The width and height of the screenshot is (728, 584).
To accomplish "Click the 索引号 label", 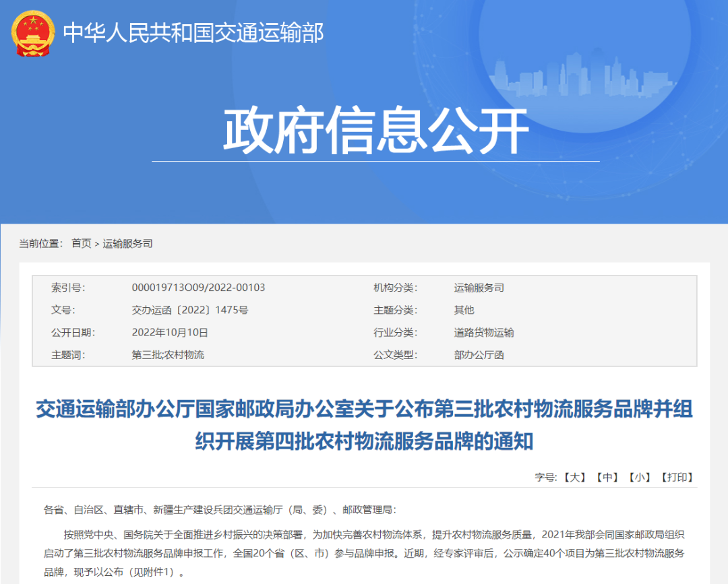I will click(68, 288).
